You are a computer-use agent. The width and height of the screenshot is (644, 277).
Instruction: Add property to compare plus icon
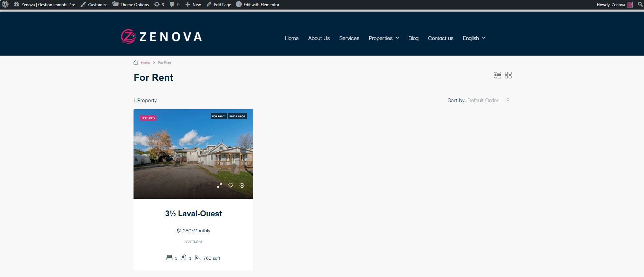pyautogui.click(x=242, y=186)
